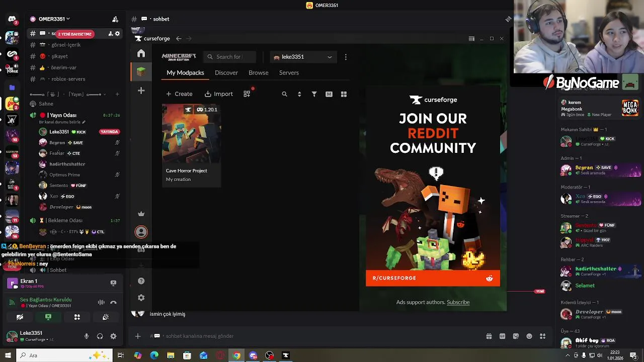Viewport: 644px width, 362px height.
Task: Deafen with the headphones icon
Action: 100,336
